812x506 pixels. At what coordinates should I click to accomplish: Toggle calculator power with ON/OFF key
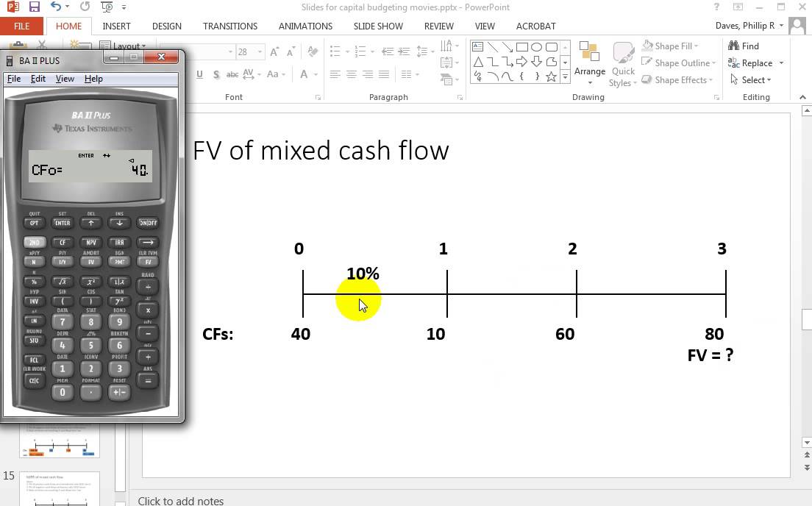[148, 223]
